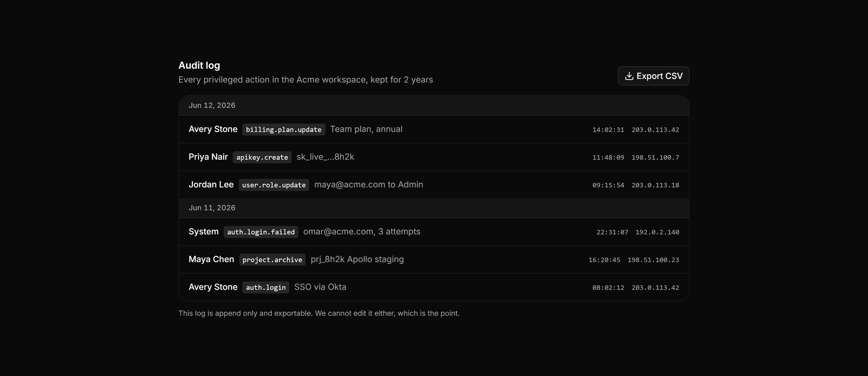
Task: Click the System actor name
Action: 203,232
